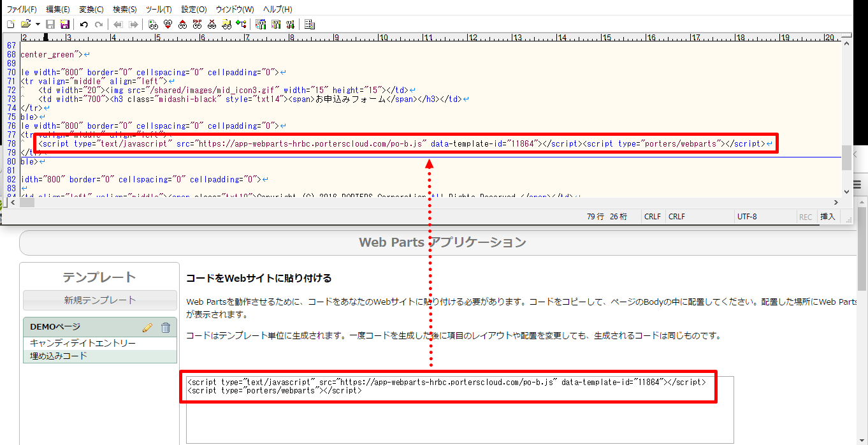Open Grep search with folder binoculars icon
Image resolution: width=868 pixels, height=445 pixels.
(226, 24)
